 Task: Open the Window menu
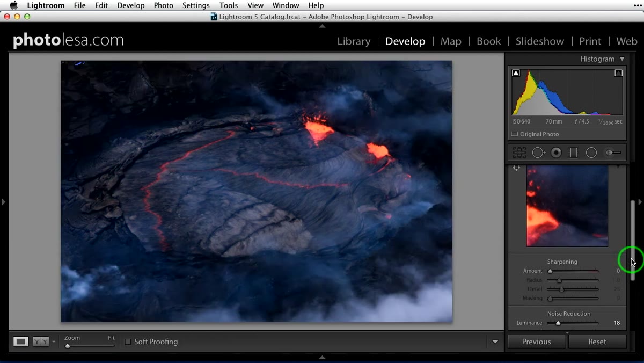(x=286, y=5)
